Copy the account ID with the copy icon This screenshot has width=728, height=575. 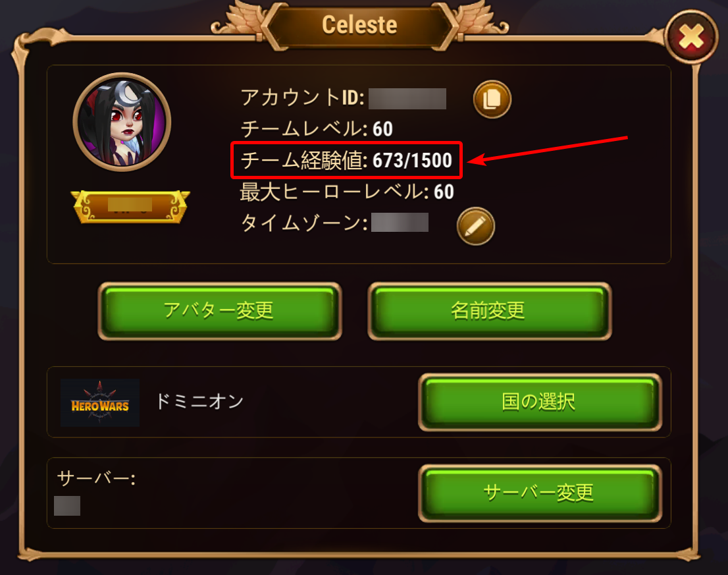pyautogui.click(x=492, y=99)
